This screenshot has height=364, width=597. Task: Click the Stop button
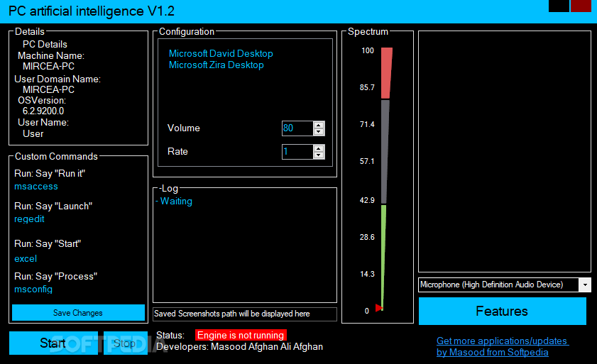125,343
